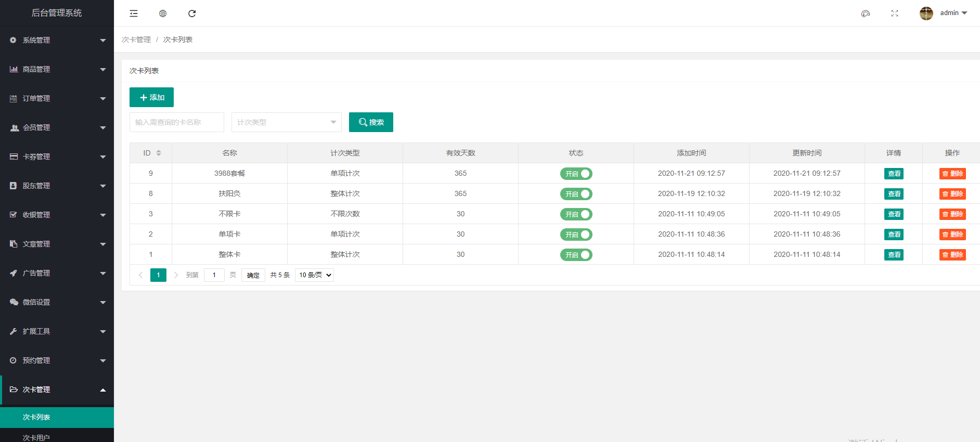Toggle the 整体卡 status switch
The height and width of the screenshot is (442, 980).
tap(576, 255)
